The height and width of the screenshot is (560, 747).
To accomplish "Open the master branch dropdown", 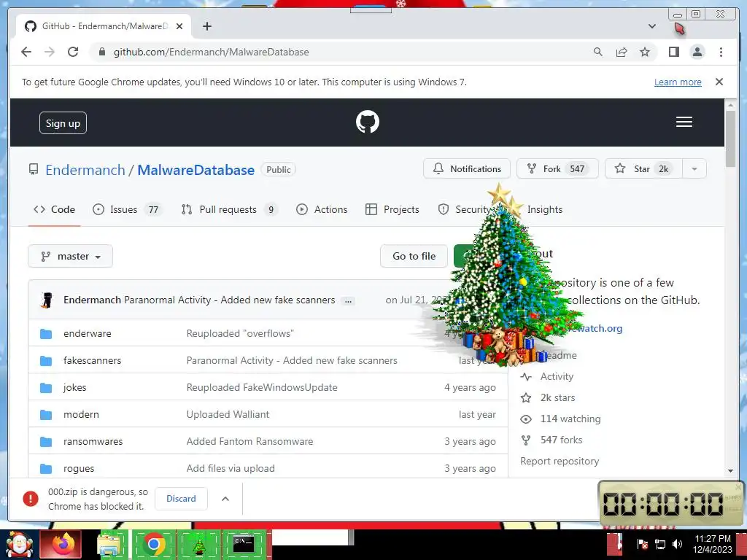I will [x=71, y=256].
